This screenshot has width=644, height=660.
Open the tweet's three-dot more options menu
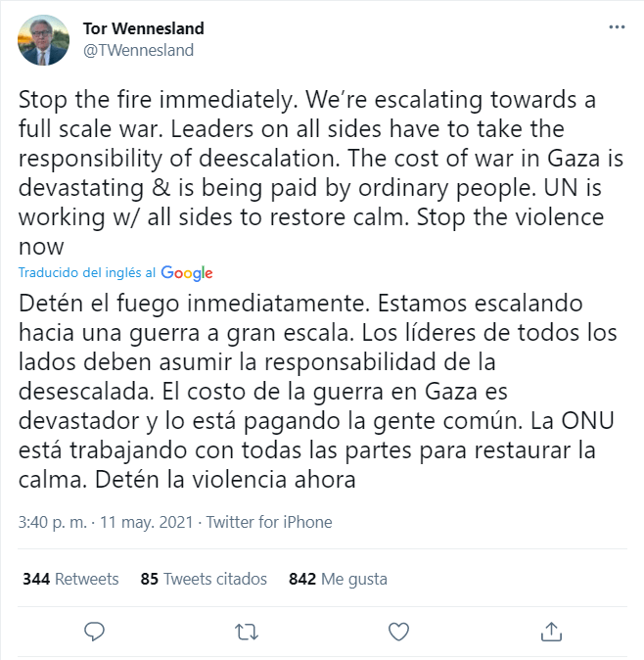tap(617, 27)
